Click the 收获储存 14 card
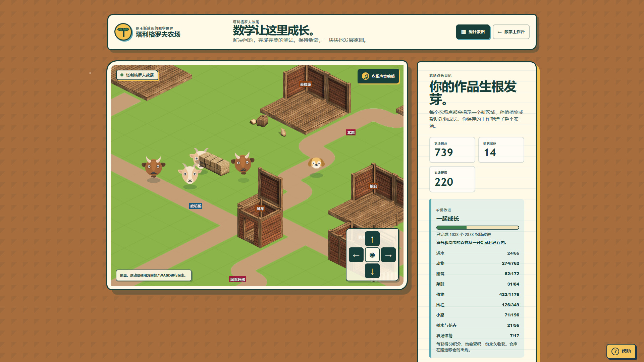644x362 pixels. pos(501,150)
